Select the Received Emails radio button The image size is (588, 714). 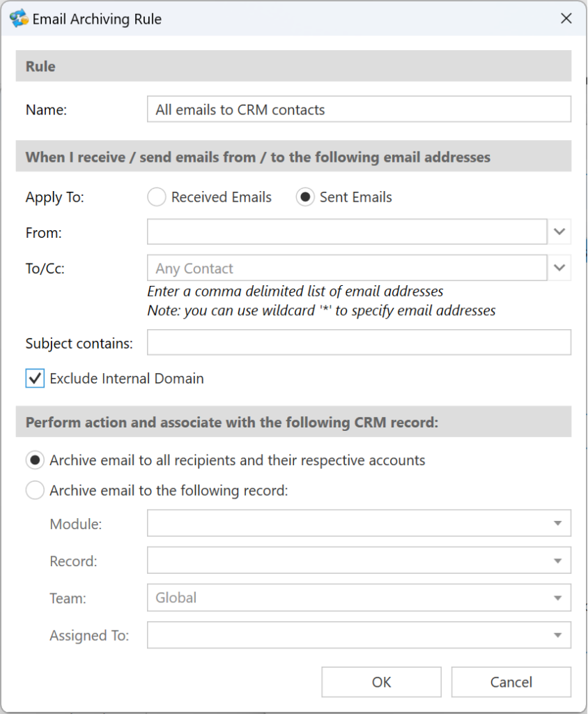click(x=157, y=197)
